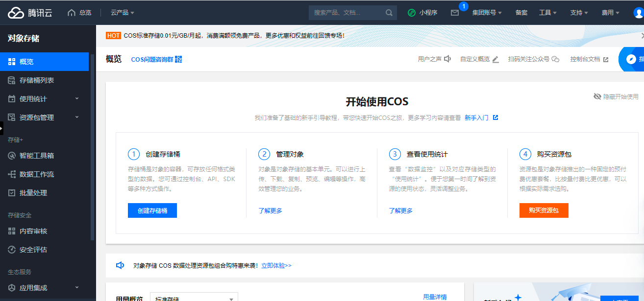Click the 小程序 mini program icon
The image size is (644, 301).
(x=412, y=13)
